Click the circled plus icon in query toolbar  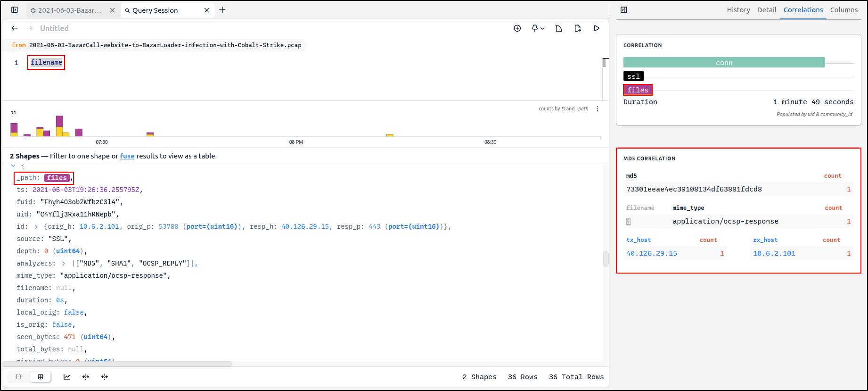[517, 28]
